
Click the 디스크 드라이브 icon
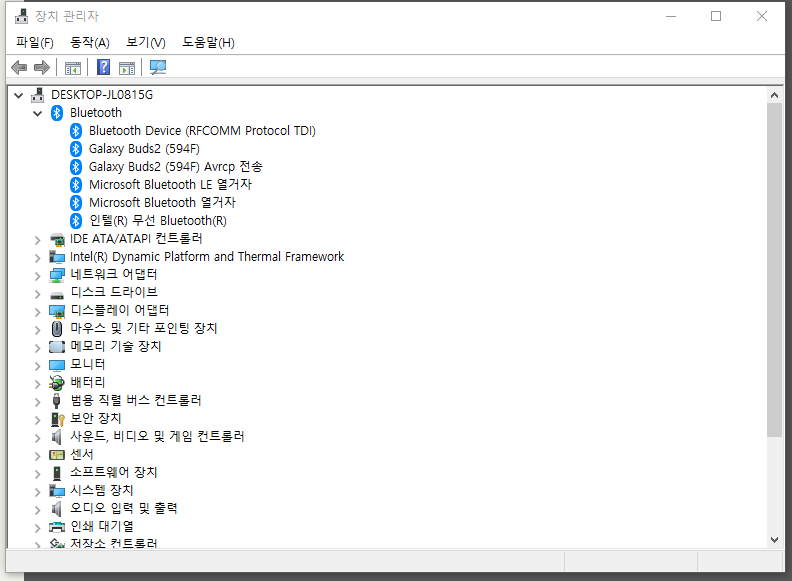pyautogui.click(x=57, y=295)
